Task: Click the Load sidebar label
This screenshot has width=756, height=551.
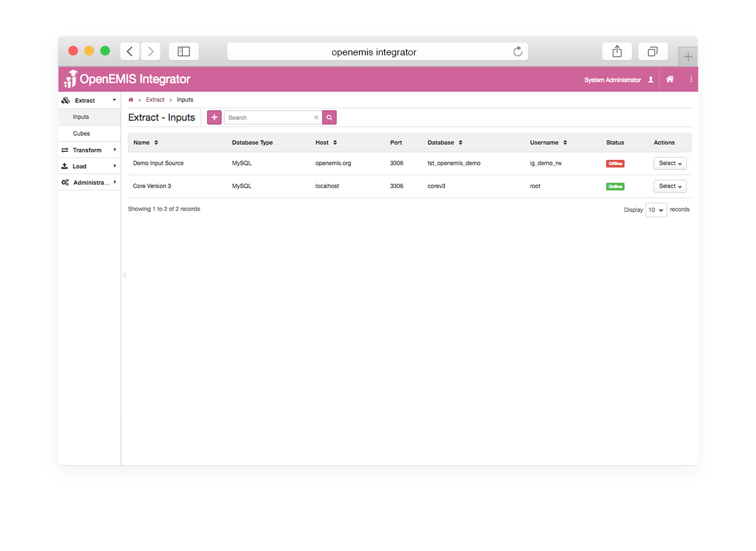Action: pos(79,167)
